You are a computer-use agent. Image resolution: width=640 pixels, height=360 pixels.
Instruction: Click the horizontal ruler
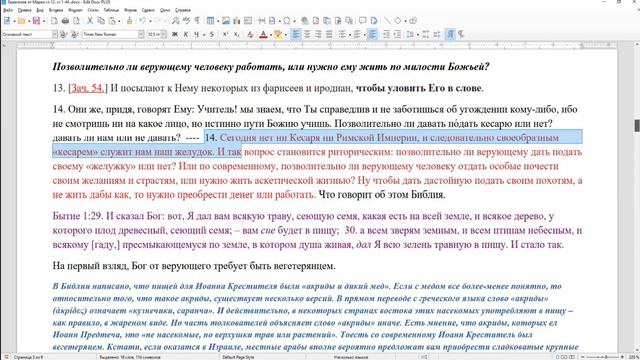(317, 45)
